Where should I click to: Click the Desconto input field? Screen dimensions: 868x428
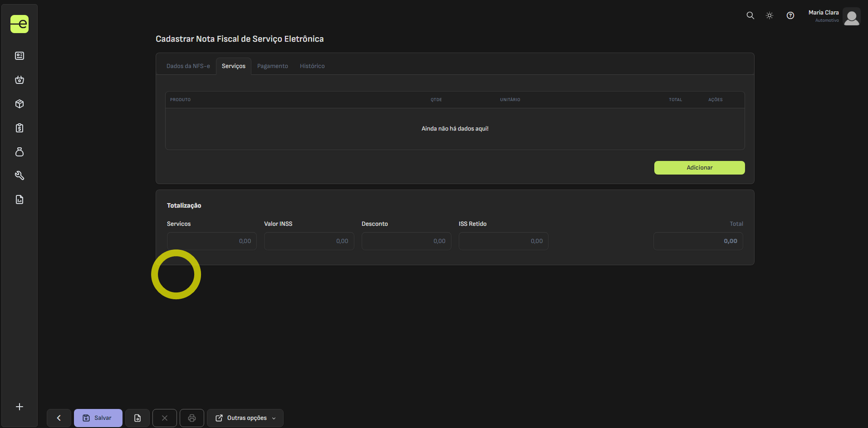pyautogui.click(x=406, y=241)
